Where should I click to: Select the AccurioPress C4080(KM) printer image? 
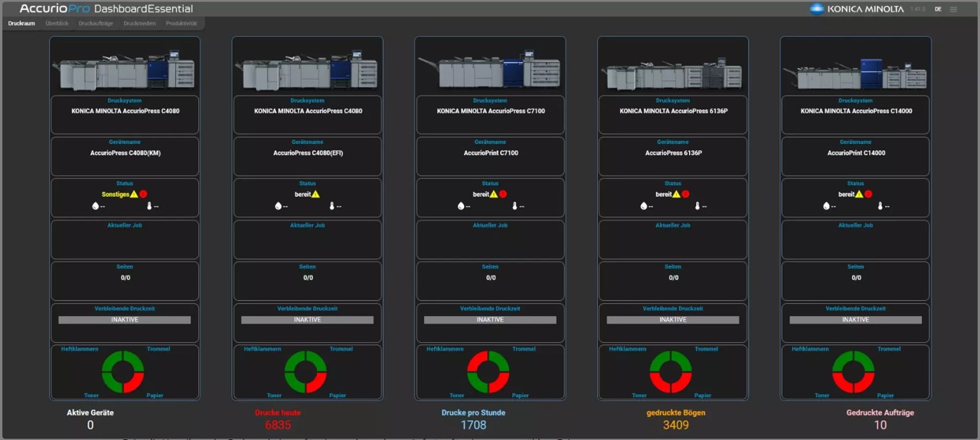click(124, 70)
